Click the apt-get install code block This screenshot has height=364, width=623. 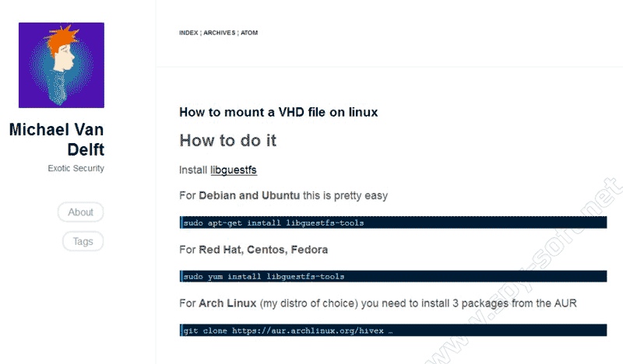click(392, 222)
